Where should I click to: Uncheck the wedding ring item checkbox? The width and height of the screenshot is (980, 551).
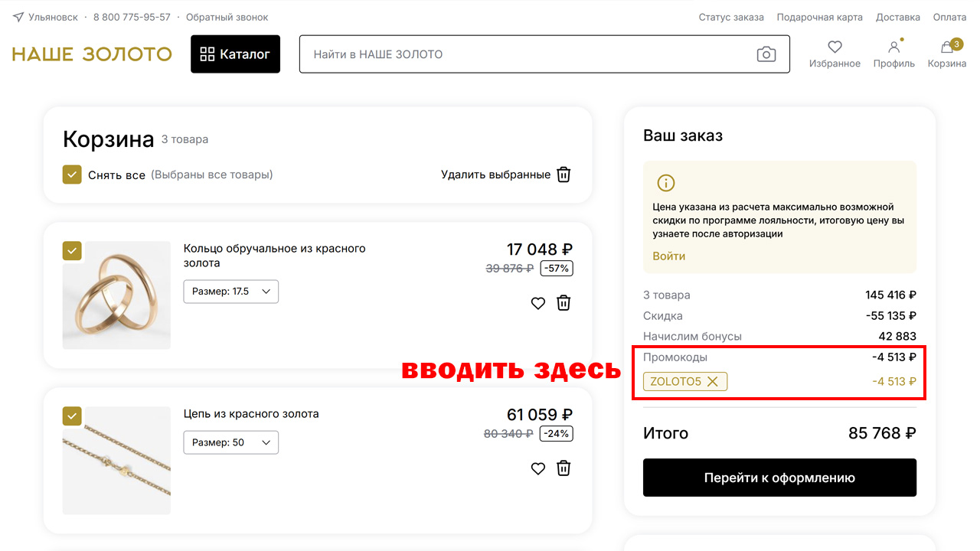[x=72, y=251]
